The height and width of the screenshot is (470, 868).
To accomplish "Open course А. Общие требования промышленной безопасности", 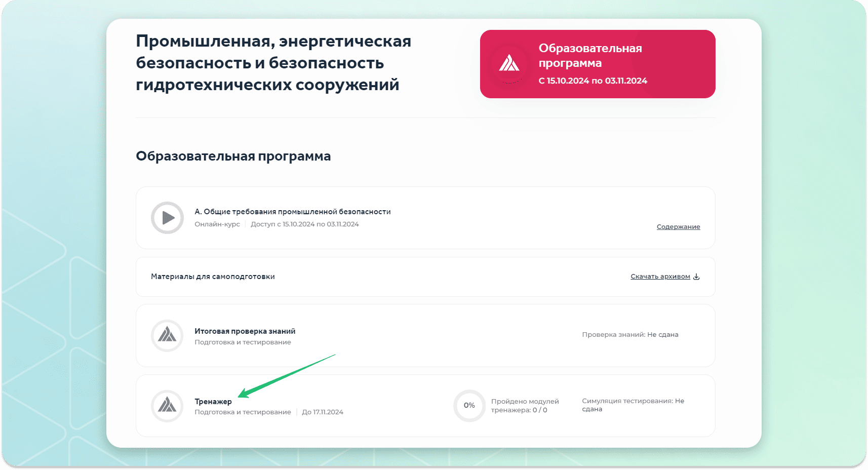I will 292,212.
